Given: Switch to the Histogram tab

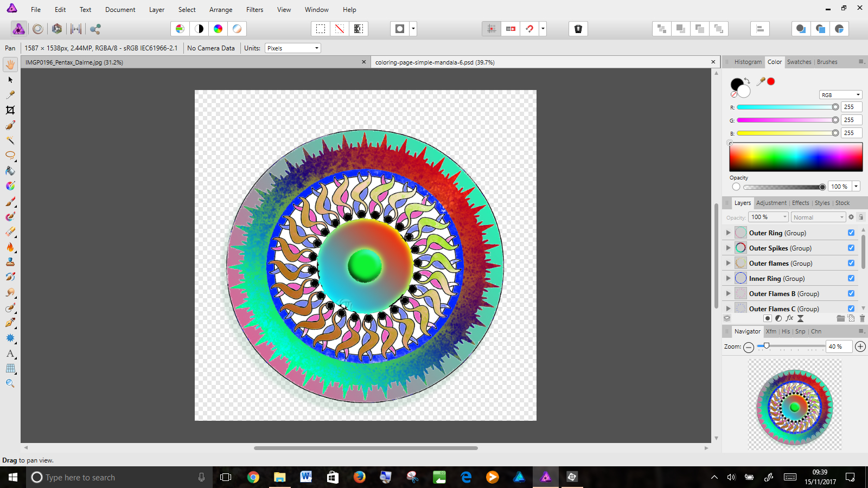Looking at the screenshot, I should [748, 62].
